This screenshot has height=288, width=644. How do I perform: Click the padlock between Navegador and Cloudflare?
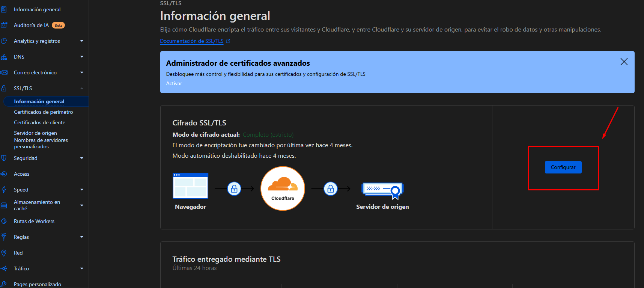pyautogui.click(x=234, y=188)
